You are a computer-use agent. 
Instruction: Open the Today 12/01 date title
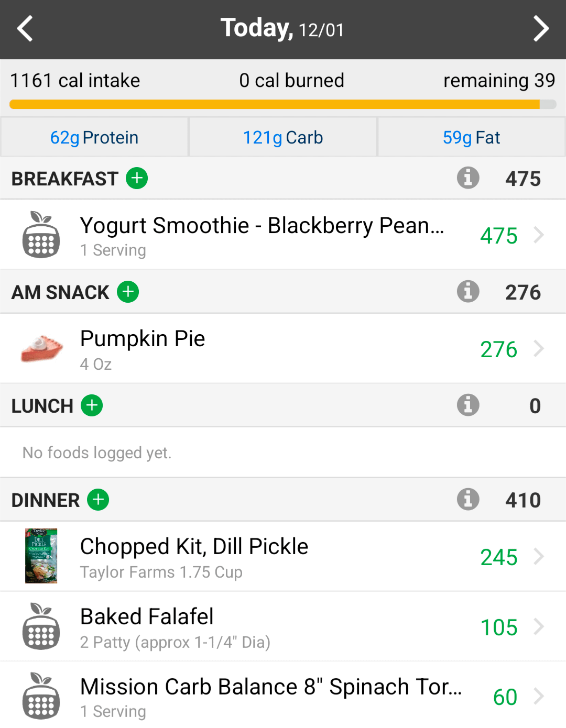coord(282,28)
